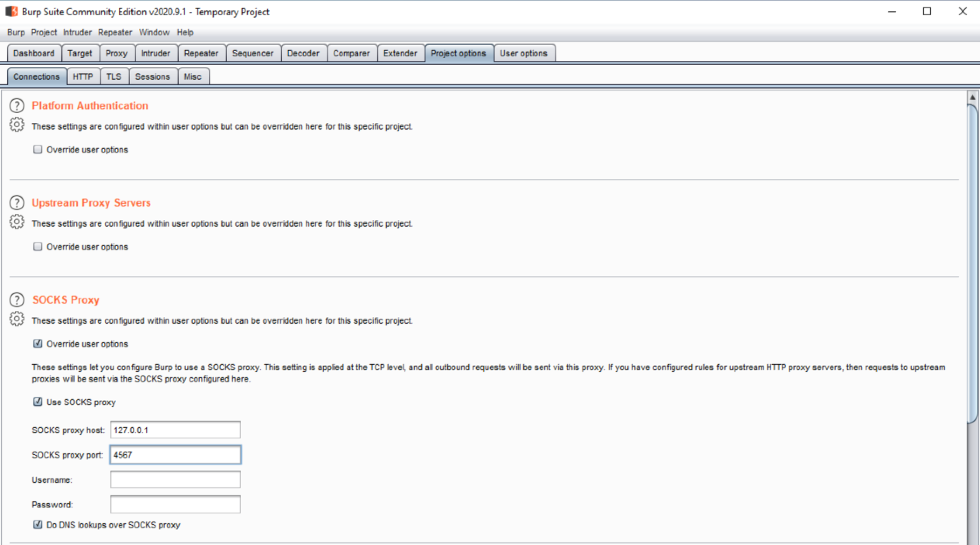Open the Burp menu
Image resolution: width=980 pixels, height=545 pixels.
tap(16, 32)
